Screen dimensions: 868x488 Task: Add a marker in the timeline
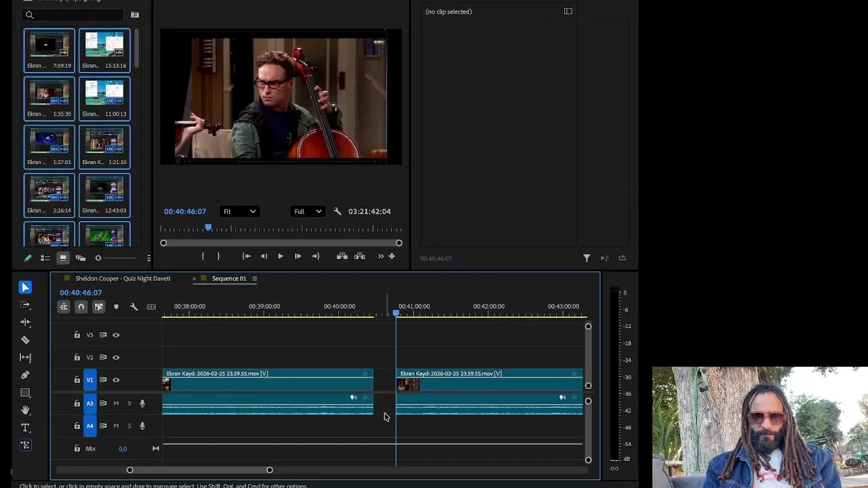(x=116, y=307)
